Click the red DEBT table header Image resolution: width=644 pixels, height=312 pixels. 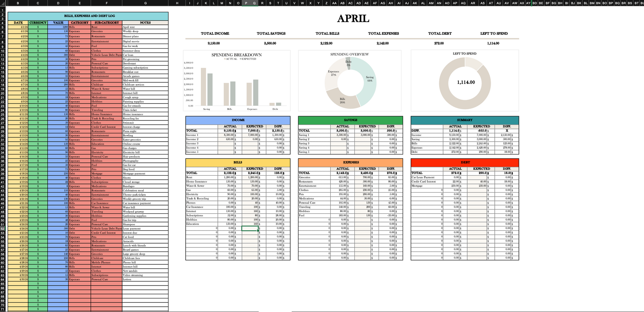[x=465, y=162]
